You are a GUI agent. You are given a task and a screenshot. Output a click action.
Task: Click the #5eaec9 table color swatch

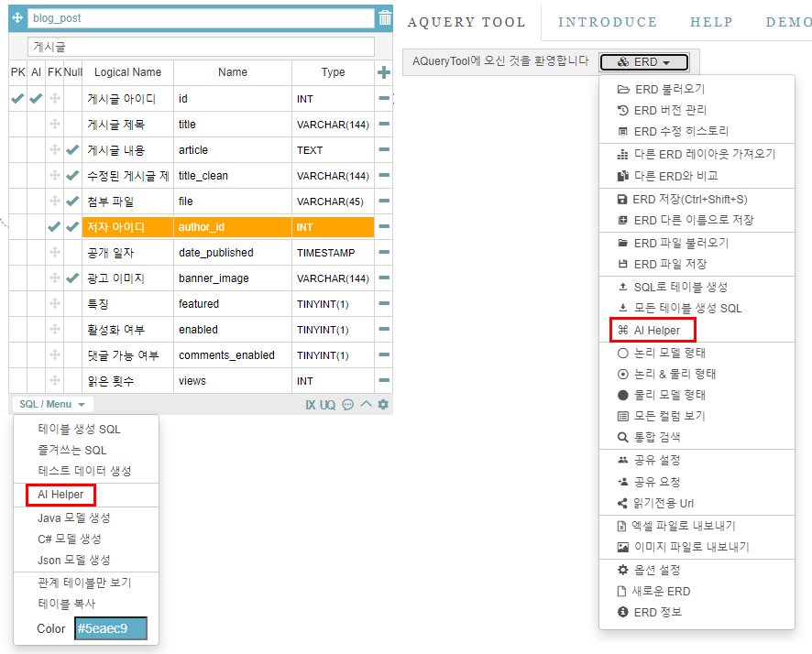click(x=110, y=629)
